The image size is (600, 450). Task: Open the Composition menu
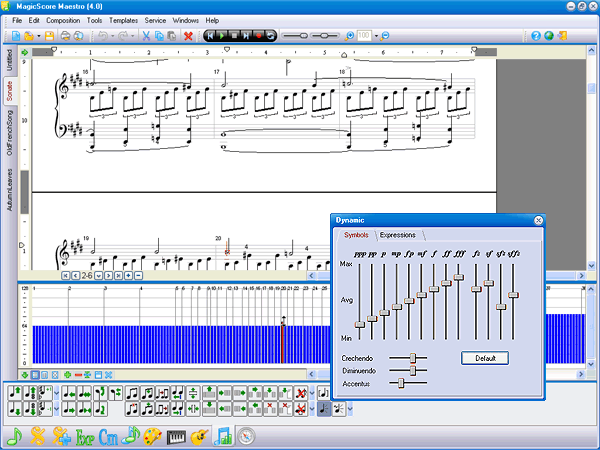63,21
